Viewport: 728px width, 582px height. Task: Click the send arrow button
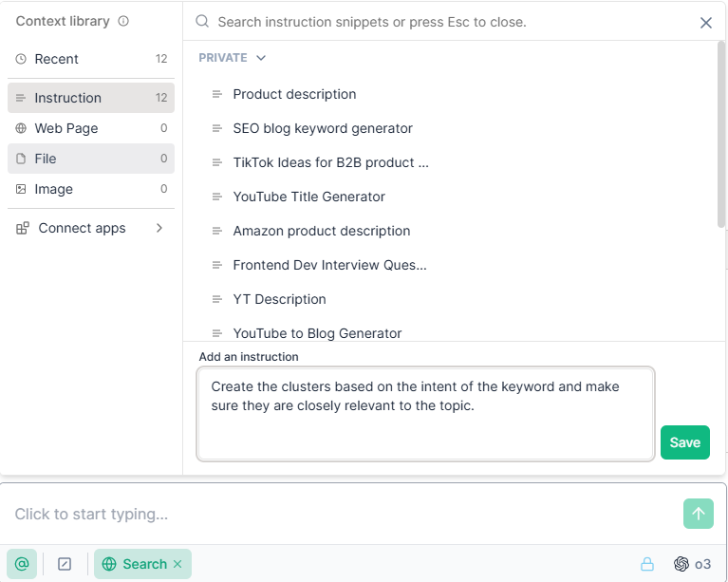pos(698,514)
